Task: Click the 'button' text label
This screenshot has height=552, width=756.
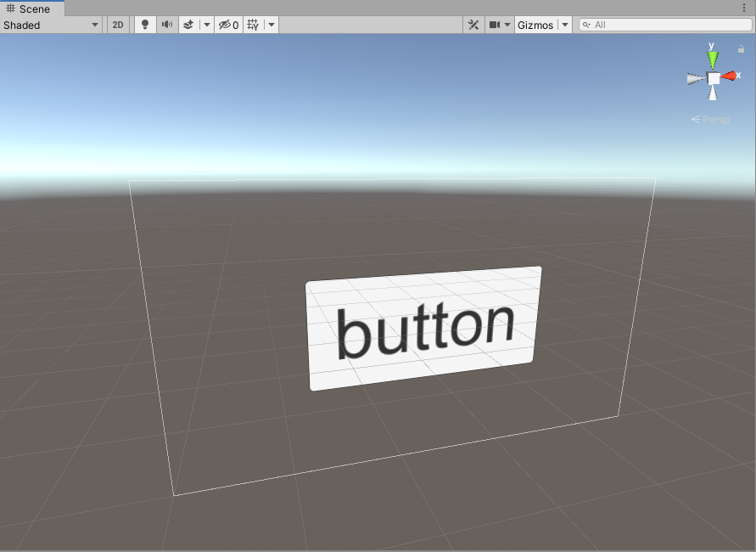Action: coord(425,330)
